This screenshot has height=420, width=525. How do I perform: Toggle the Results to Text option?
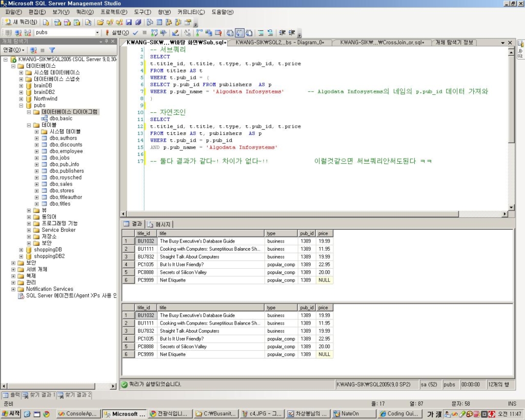(x=230, y=32)
